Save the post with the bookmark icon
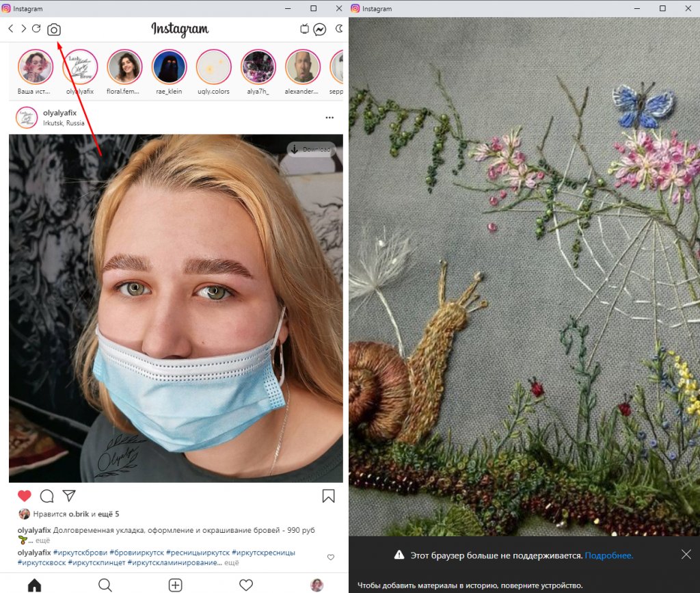The width and height of the screenshot is (700, 593). [x=328, y=496]
